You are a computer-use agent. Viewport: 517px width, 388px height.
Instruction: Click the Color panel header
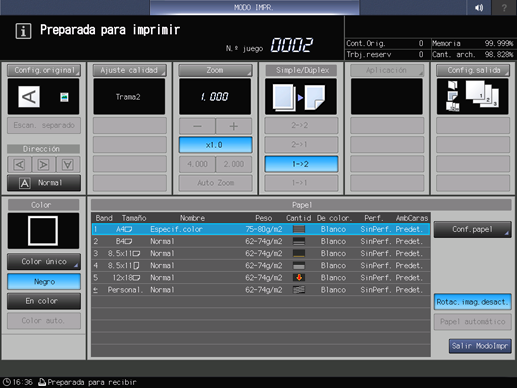click(x=43, y=205)
